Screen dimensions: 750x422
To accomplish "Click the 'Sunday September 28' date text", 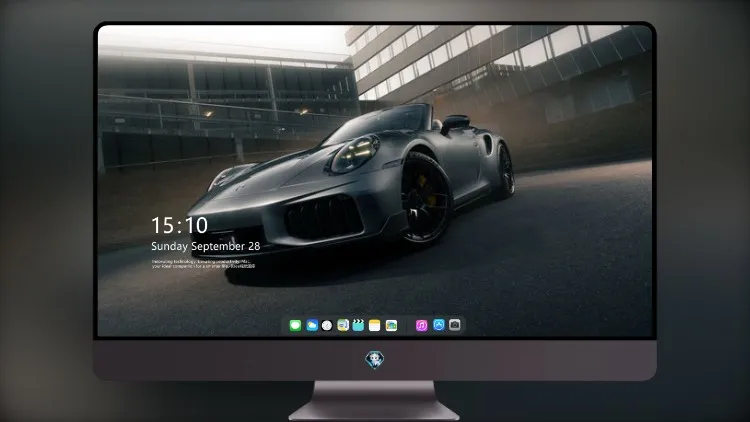I will pyautogui.click(x=206, y=246).
